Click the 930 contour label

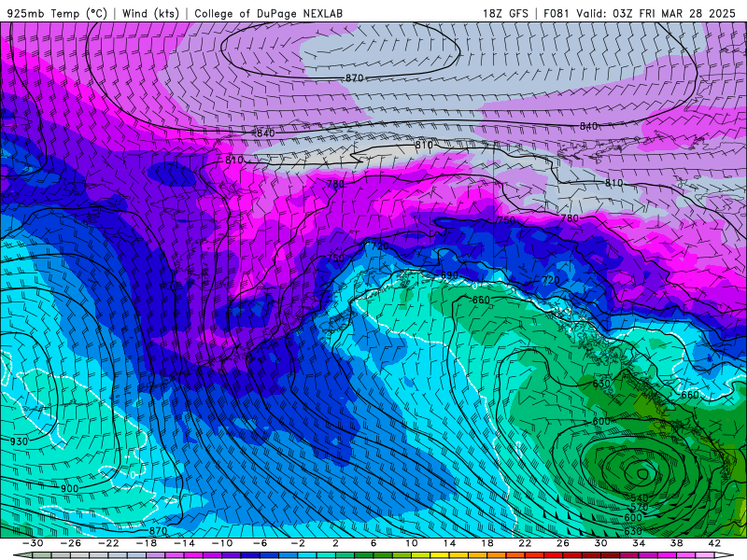(x=19, y=441)
